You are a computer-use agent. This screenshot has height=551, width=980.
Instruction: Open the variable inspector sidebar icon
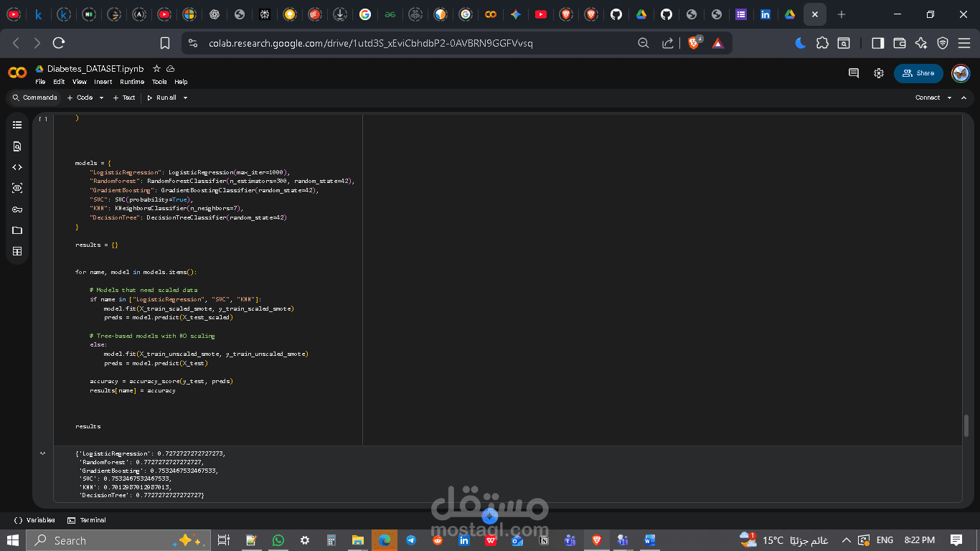pyautogui.click(x=17, y=188)
